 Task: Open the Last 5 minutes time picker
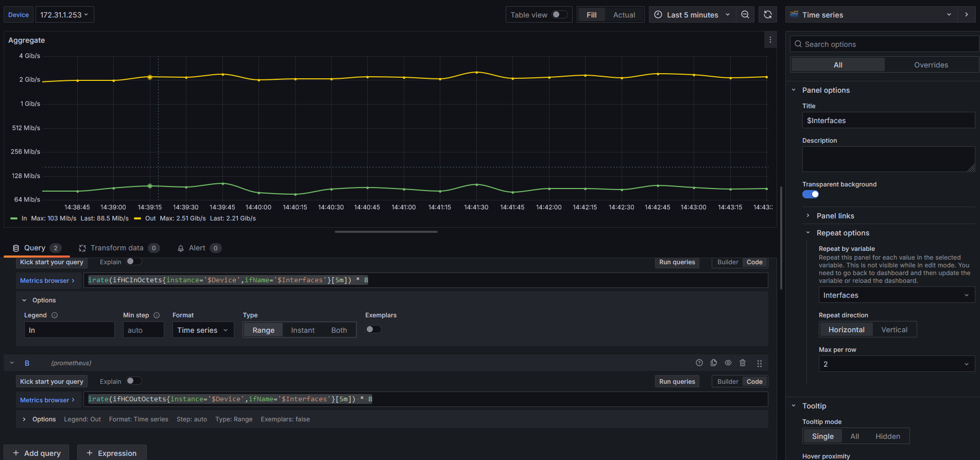tap(693, 15)
